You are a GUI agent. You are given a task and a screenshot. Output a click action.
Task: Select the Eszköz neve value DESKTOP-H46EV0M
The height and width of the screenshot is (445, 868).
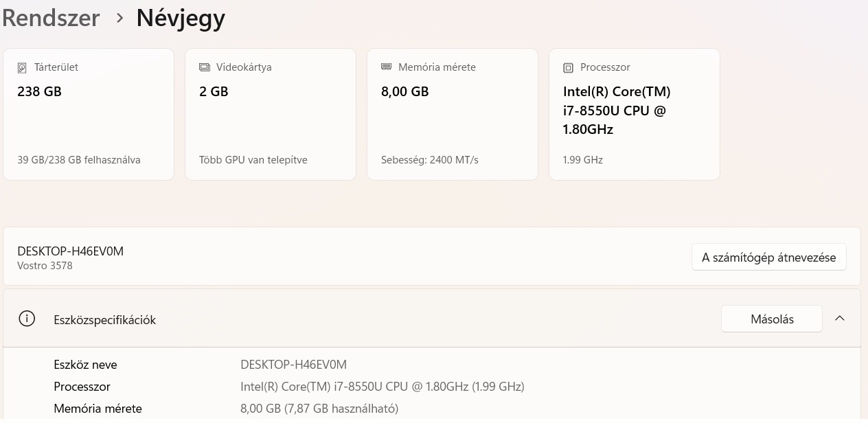pos(293,365)
